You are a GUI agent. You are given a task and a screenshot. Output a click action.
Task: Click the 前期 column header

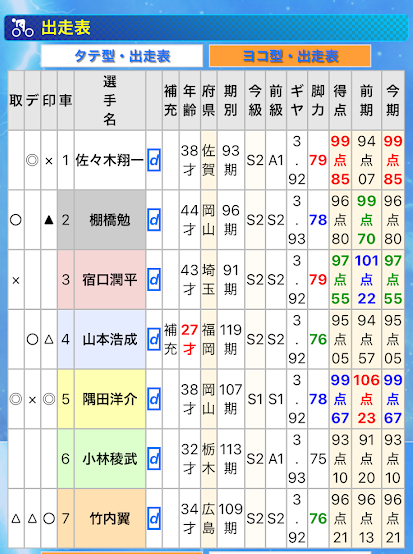coord(366,101)
